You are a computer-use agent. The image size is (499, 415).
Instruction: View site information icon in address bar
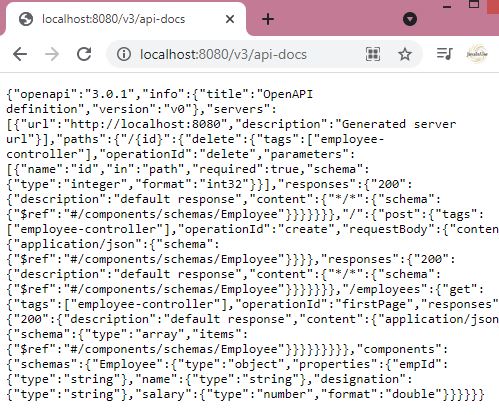click(x=124, y=54)
